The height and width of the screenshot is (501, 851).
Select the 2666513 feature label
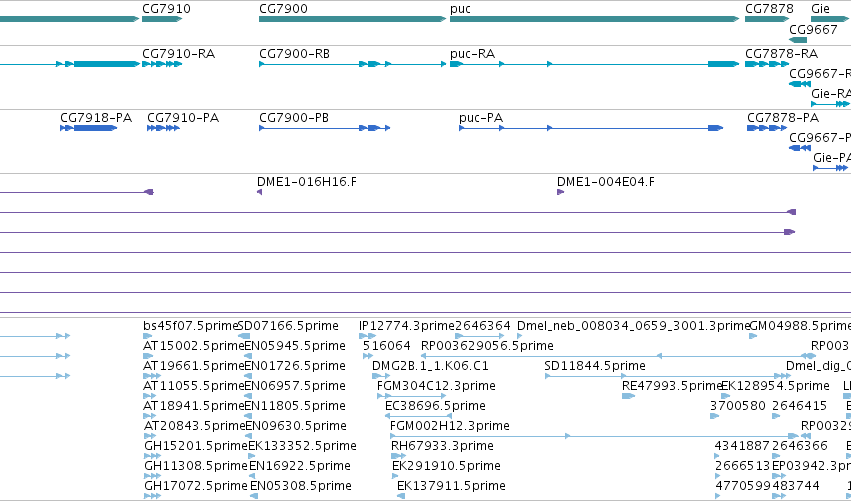point(742,466)
